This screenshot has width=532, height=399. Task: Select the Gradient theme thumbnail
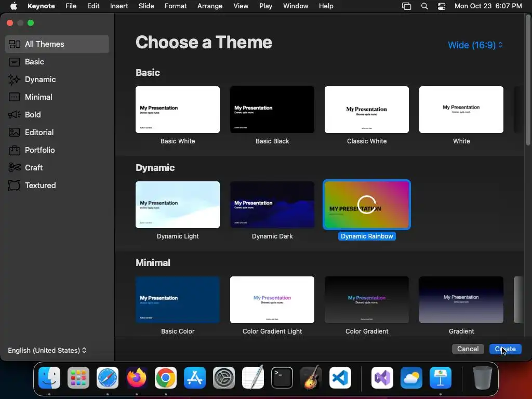click(x=461, y=300)
